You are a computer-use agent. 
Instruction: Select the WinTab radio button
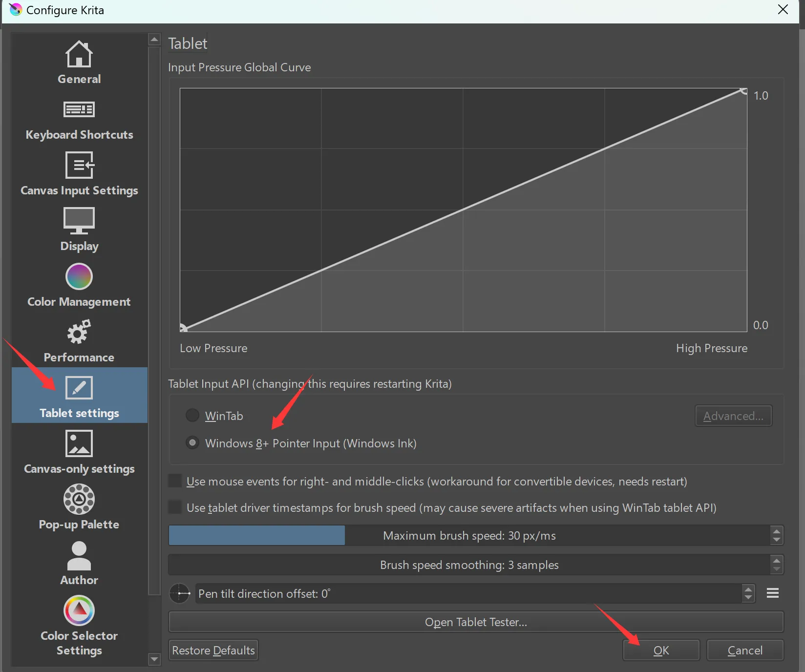192,416
